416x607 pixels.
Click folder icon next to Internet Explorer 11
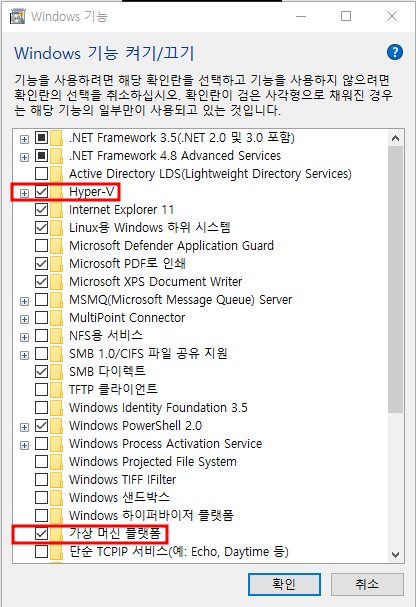pyautogui.click(x=56, y=210)
